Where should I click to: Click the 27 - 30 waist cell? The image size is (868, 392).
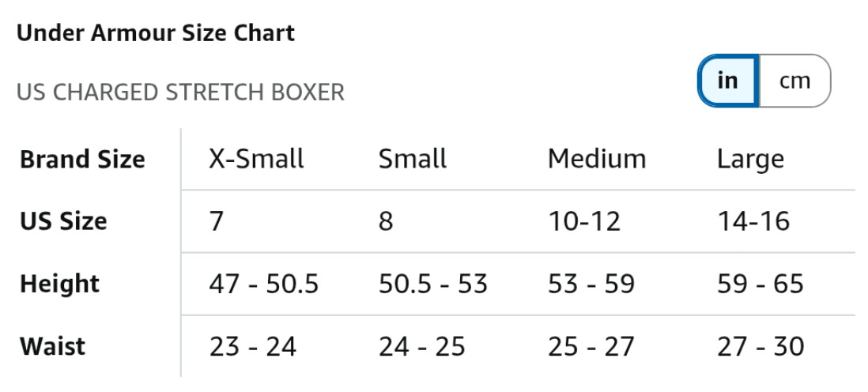coord(760,346)
